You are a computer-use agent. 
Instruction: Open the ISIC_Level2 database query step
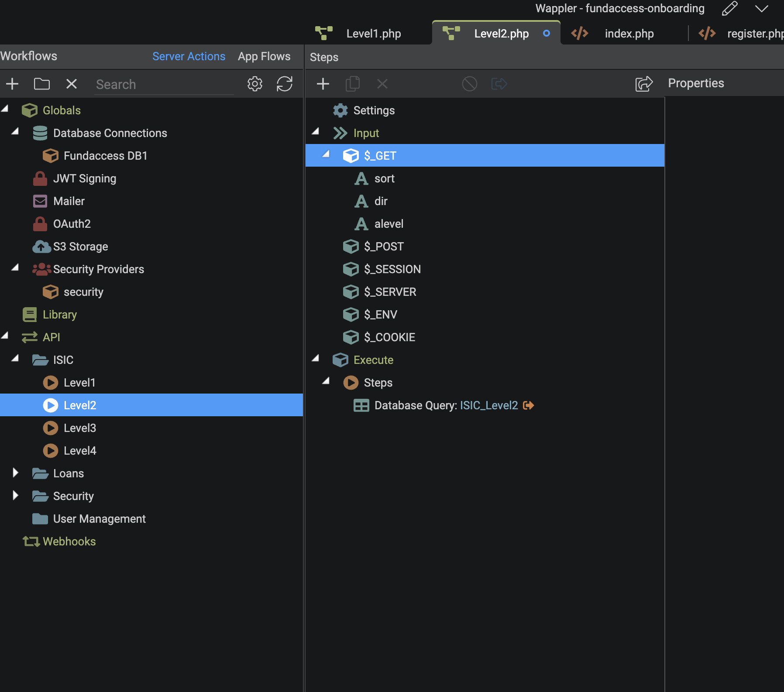coord(446,405)
